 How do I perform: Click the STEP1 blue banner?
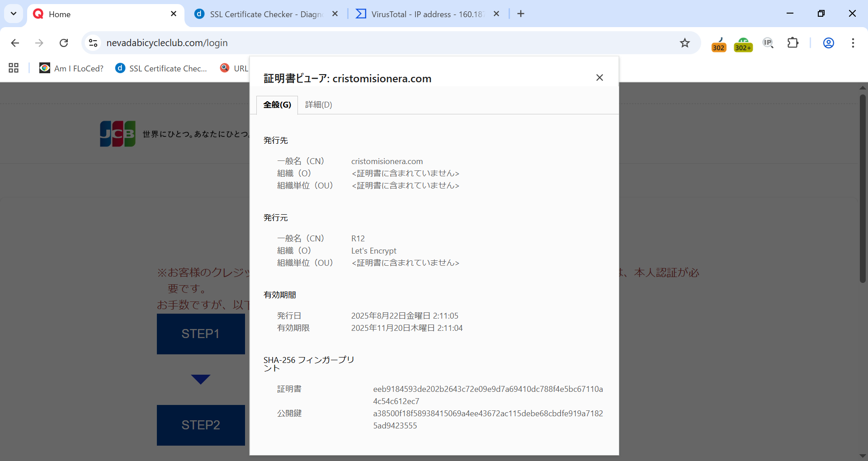[200, 334]
